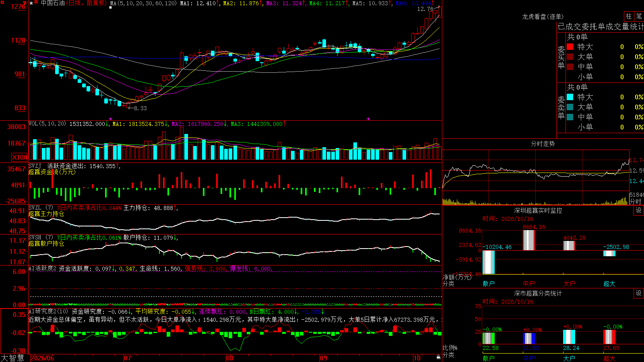Click the 大智慧 logo at bottom-left
Image resolution: width=644 pixels, height=362 pixels.
tap(12, 358)
